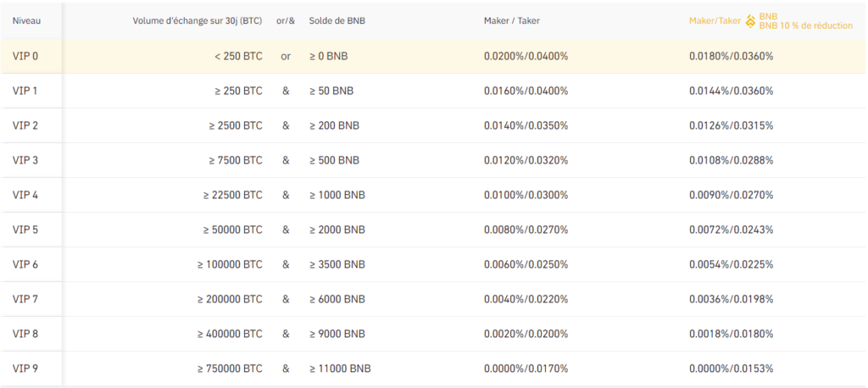Click the 0.0126%/0.0315% discounted fee cell
Screen dimensions: 868x388
coord(732,125)
